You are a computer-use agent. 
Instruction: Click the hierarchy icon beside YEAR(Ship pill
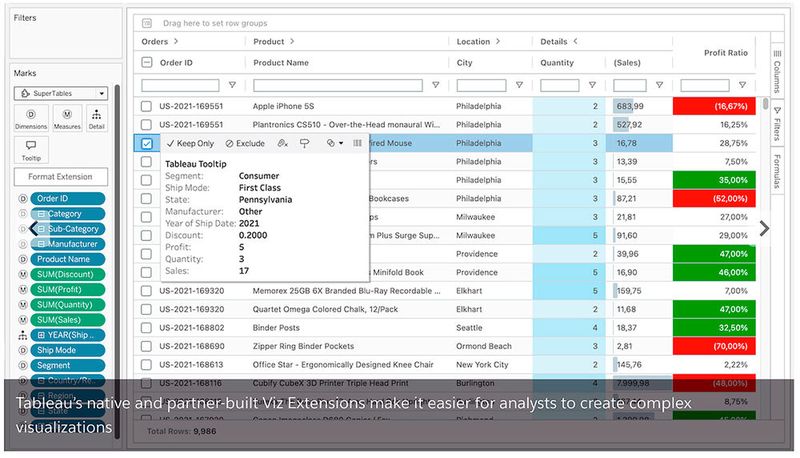23,335
